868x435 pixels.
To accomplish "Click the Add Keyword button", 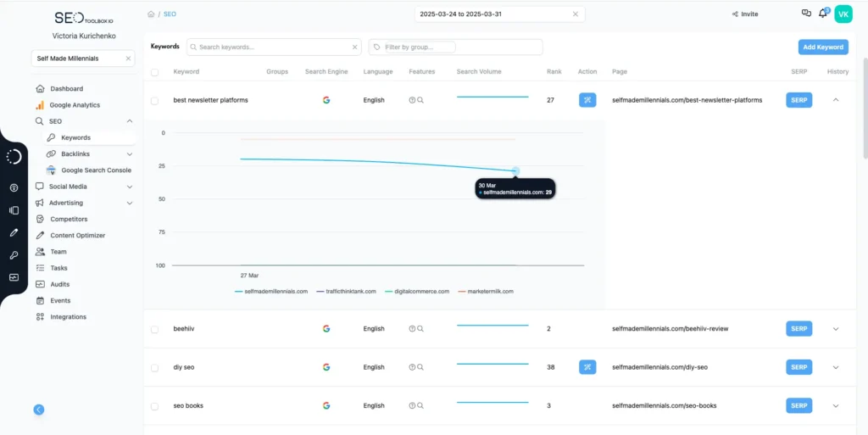I will tap(823, 47).
